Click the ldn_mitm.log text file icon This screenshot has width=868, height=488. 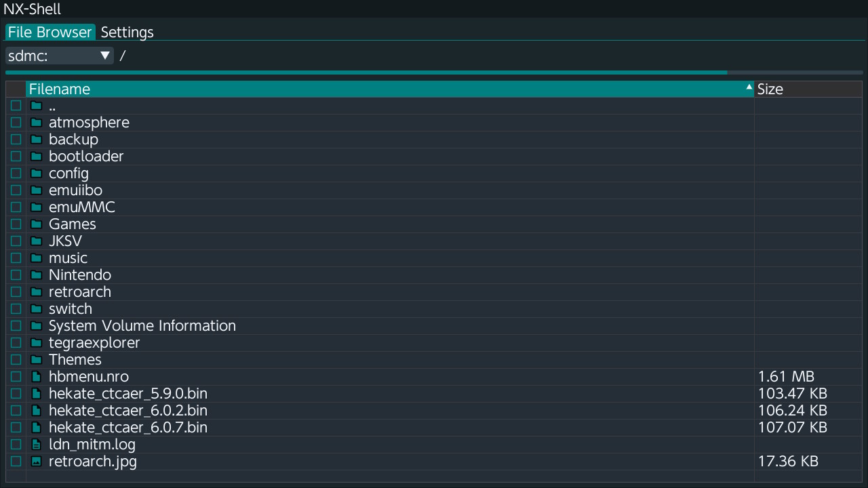point(37,445)
